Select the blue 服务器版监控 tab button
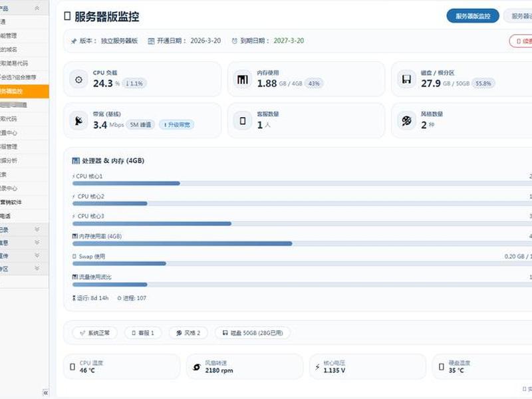This screenshot has width=532, height=399. (473, 16)
